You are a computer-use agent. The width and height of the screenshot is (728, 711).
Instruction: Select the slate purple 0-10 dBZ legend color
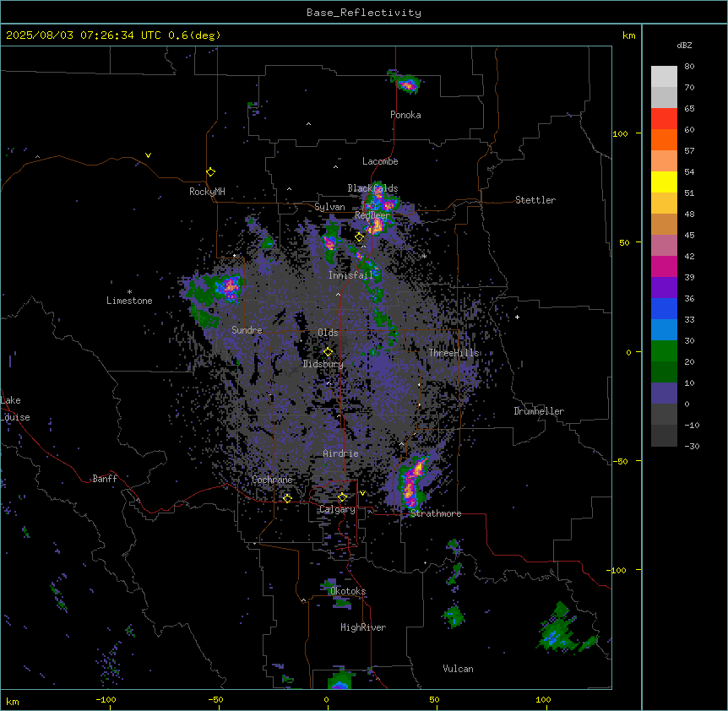click(x=664, y=393)
